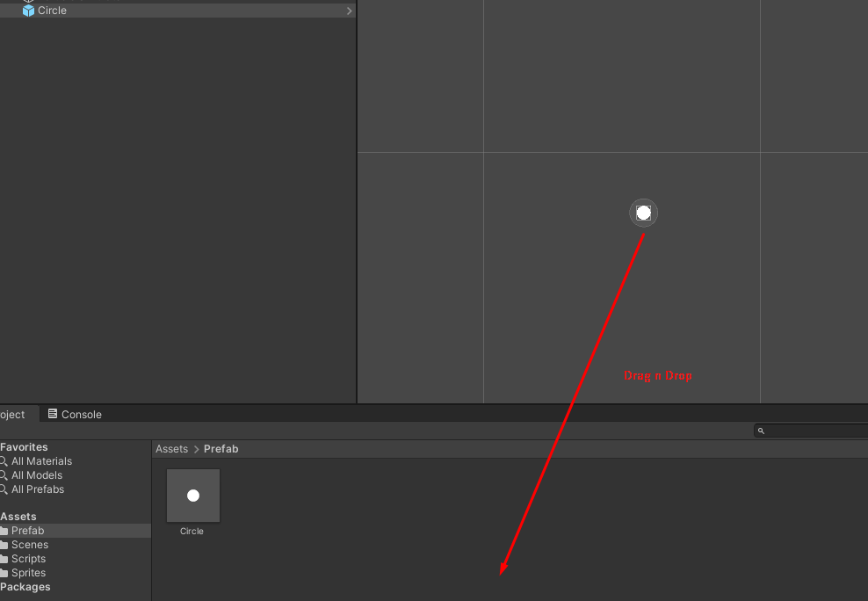This screenshot has width=868, height=601.
Task: Click the Scripts folder icon
Action: [4, 559]
